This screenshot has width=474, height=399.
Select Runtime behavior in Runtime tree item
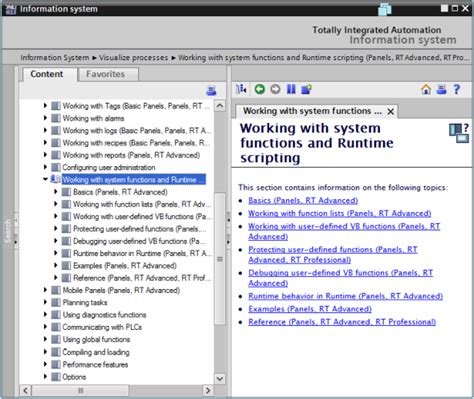[x=142, y=253]
